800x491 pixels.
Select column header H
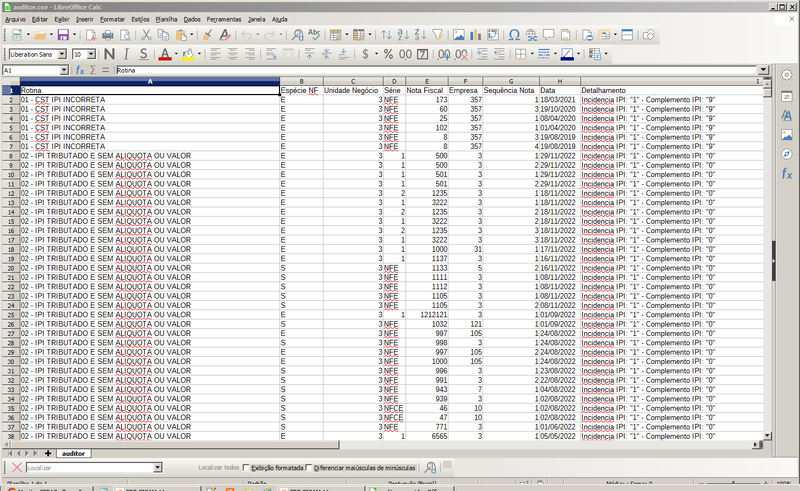click(x=560, y=81)
